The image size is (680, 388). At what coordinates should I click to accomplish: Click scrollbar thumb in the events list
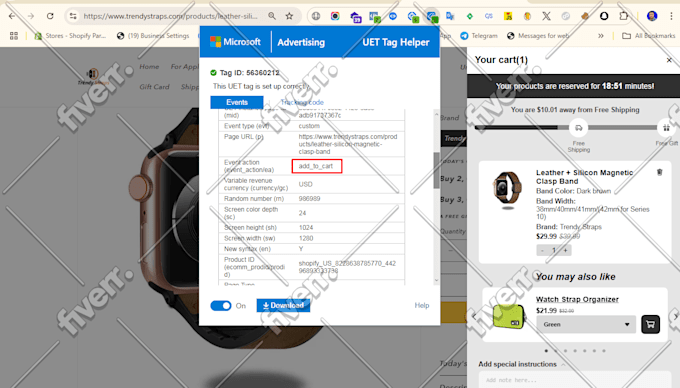click(436, 170)
